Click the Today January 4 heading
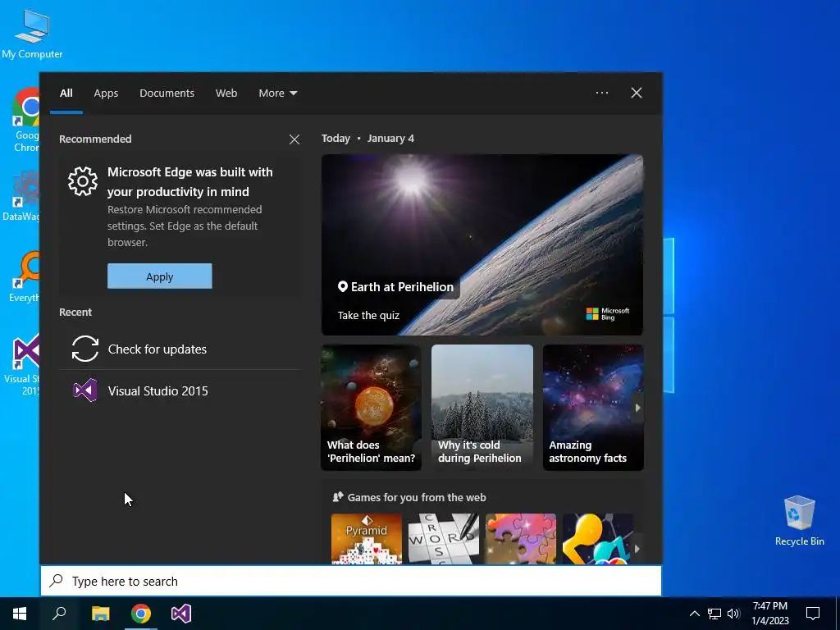The width and height of the screenshot is (840, 630). coord(367,138)
